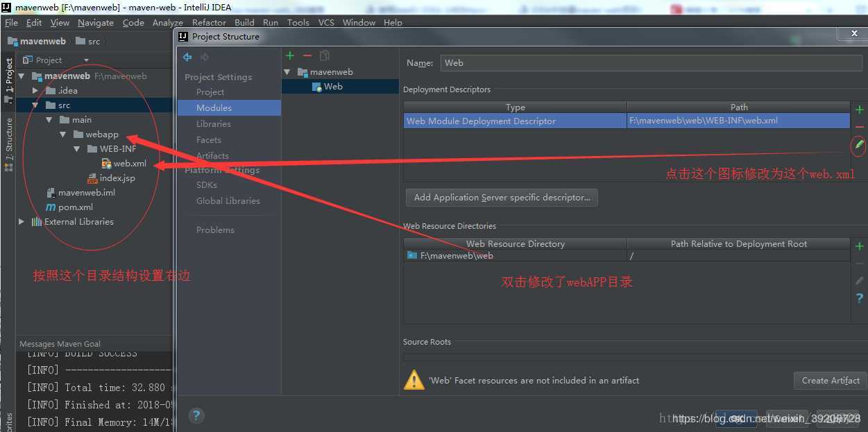This screenshot has height=432, width=868.
Task: Collapse the WEB-INF folder
Action: click(76, 148)
